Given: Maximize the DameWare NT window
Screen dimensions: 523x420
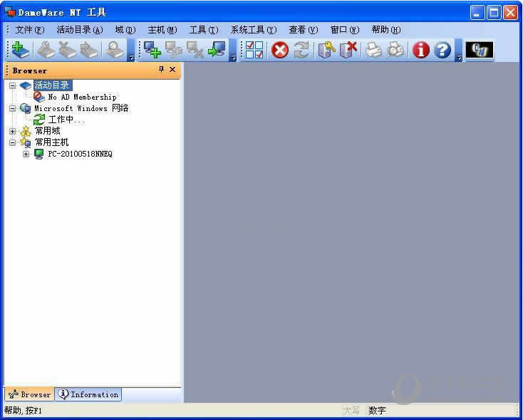Looking at the screenshot, I should tap(494, 13).
